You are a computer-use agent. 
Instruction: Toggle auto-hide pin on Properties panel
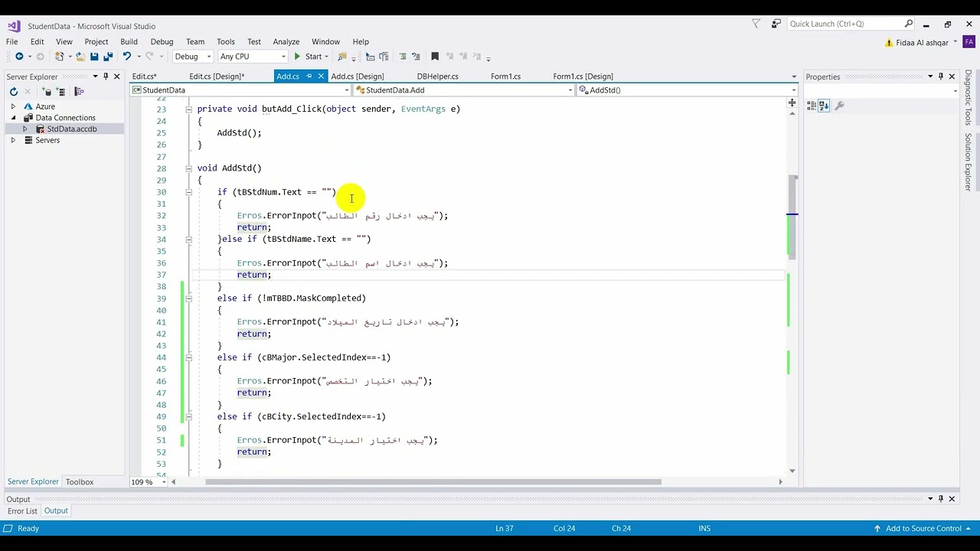pos(941,77)
